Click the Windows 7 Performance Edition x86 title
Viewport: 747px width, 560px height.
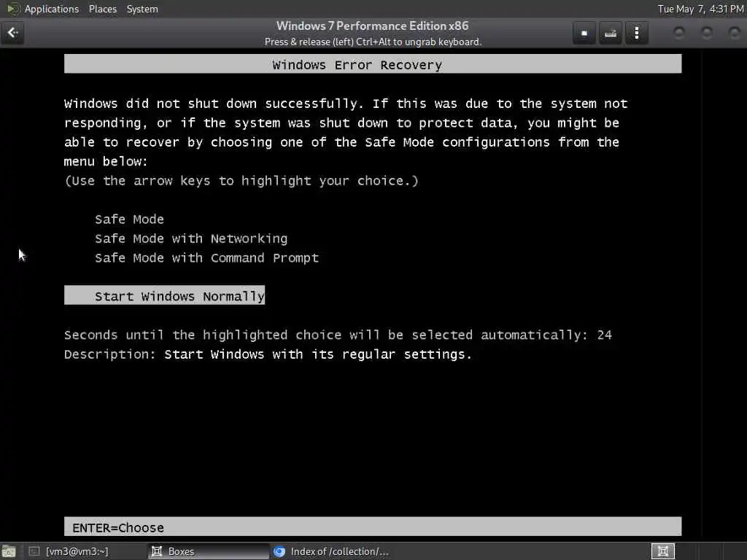tap(373, 26)
